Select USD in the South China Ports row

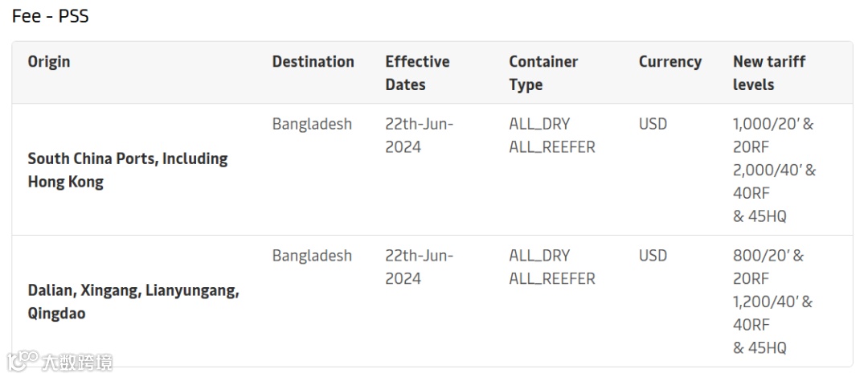[653, 124]
